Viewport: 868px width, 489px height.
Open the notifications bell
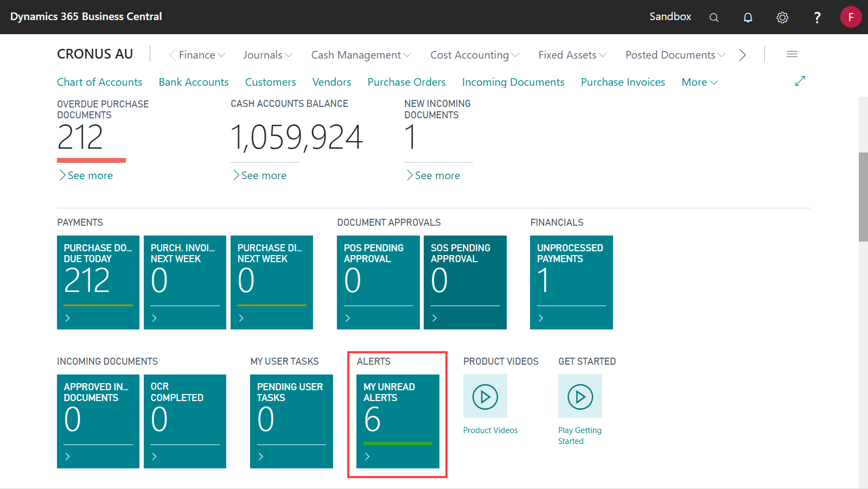pos(748,17)
